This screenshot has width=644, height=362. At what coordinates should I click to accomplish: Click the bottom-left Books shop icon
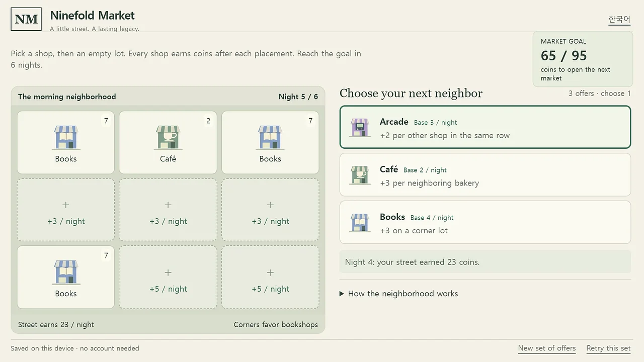point(66,273)
